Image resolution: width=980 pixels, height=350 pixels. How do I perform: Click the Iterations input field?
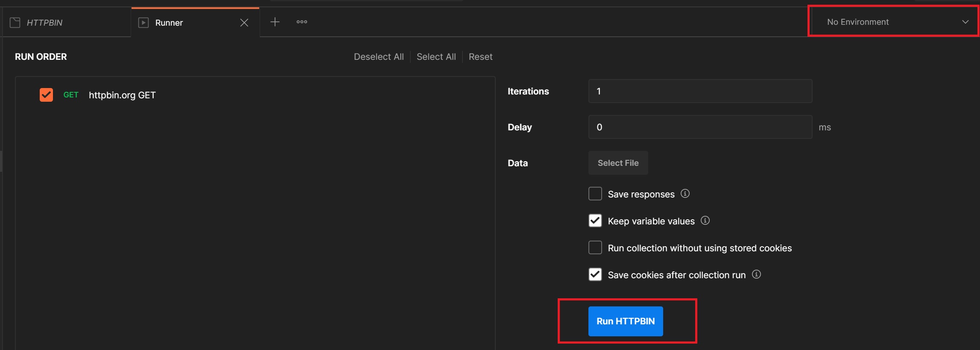pos(700,91)
